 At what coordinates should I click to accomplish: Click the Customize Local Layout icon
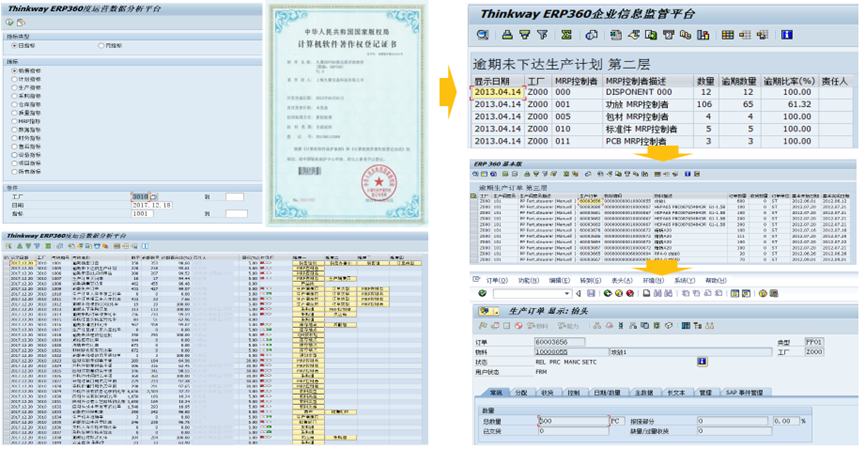(774, 293)
